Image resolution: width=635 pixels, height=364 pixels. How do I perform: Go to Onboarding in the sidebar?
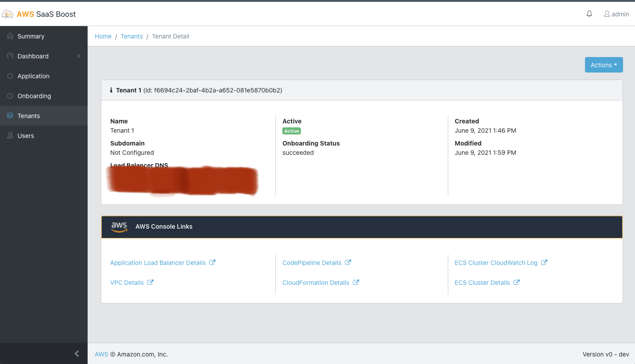(x=44, y=96)
